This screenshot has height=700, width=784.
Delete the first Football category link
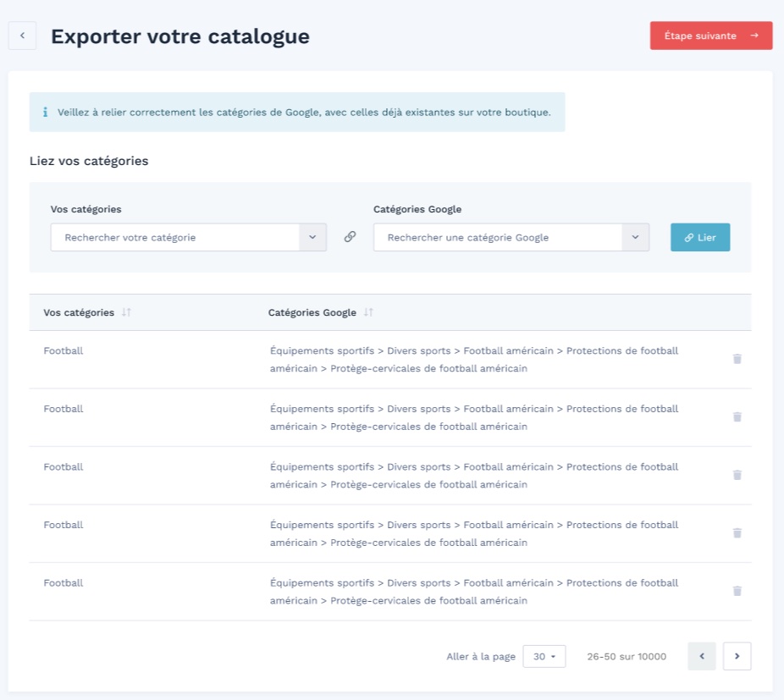pos(737,359)
